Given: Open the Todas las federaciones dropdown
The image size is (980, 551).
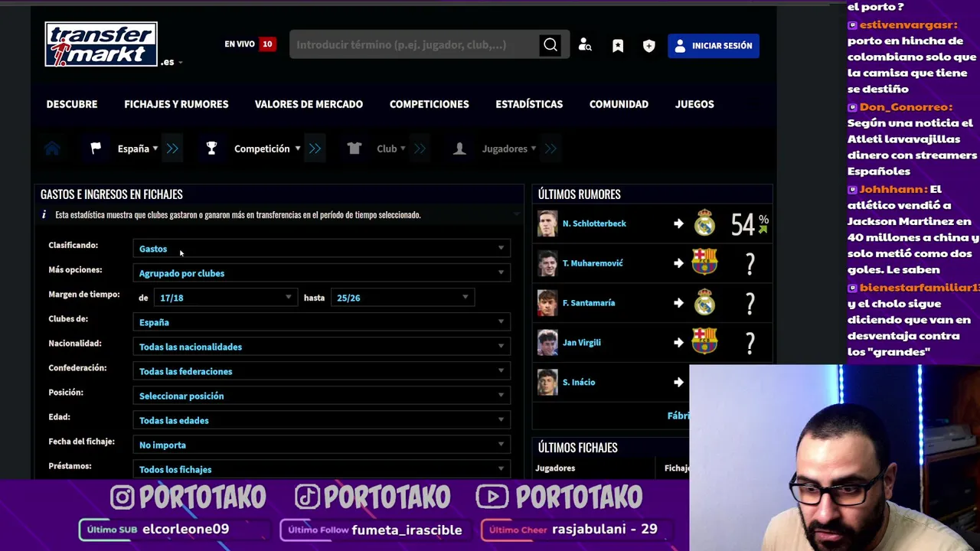Looking at the screenshot, I should click(322, 371).
